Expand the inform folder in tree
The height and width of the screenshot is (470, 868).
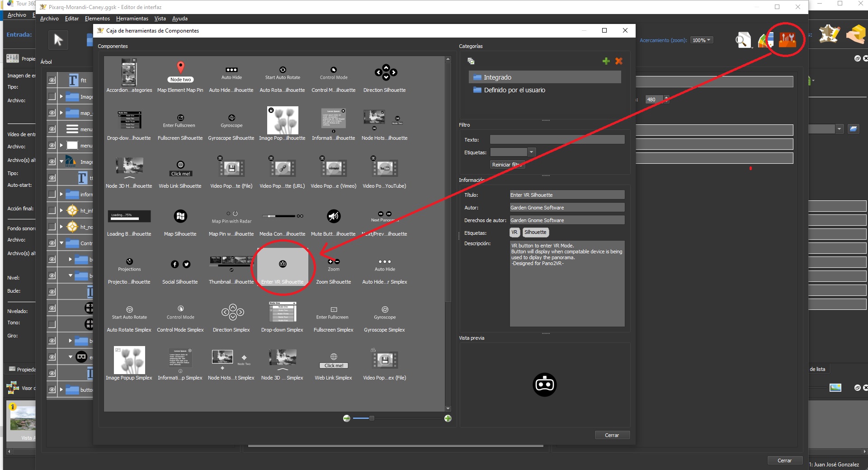pyautogui.click(x=61, y=194)
